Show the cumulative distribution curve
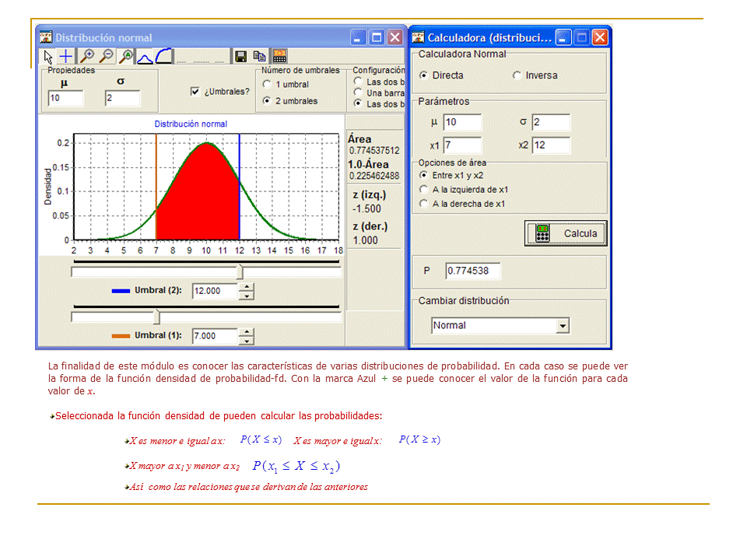The height and width of the screenshot is (560, 747). click(x=163, y=56)
